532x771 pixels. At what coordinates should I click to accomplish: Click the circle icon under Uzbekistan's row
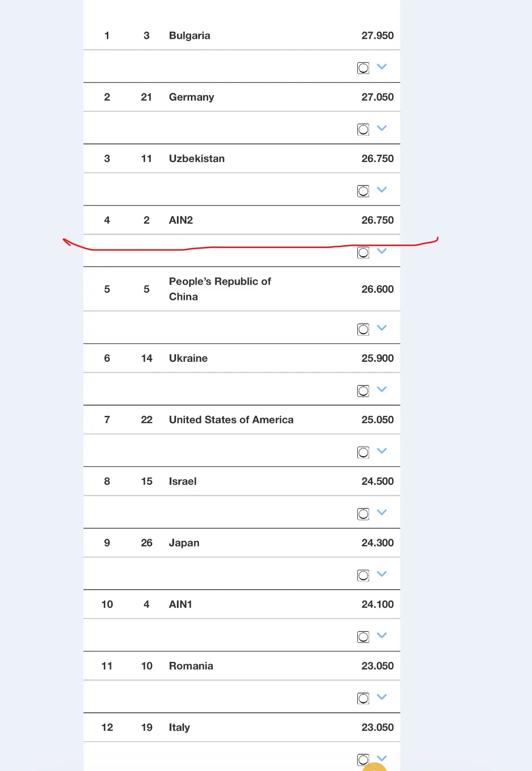pos(363,191)
